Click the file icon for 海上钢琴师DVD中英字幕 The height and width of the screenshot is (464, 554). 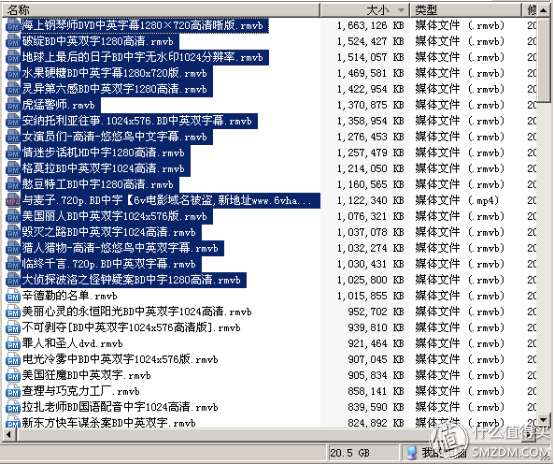(13, 26)
